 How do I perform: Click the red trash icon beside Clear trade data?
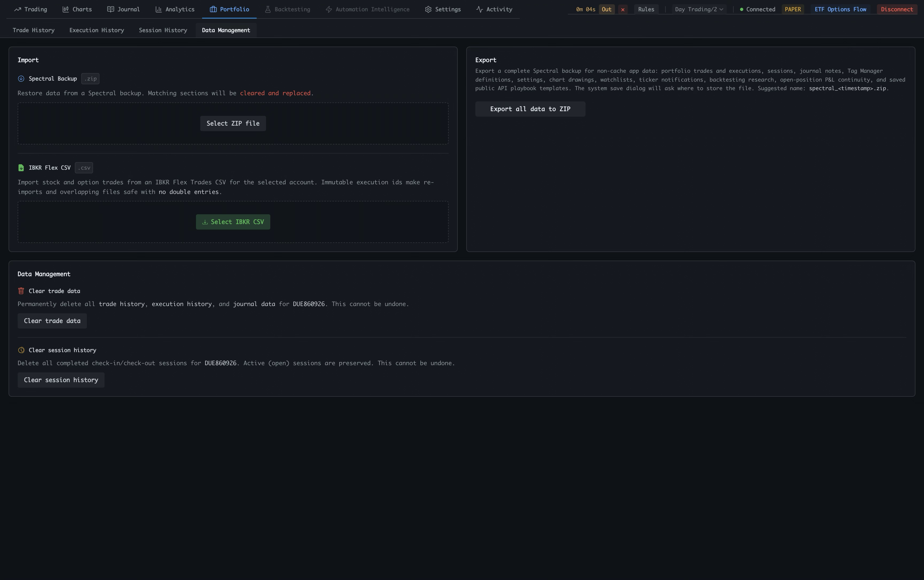[21, 291]
